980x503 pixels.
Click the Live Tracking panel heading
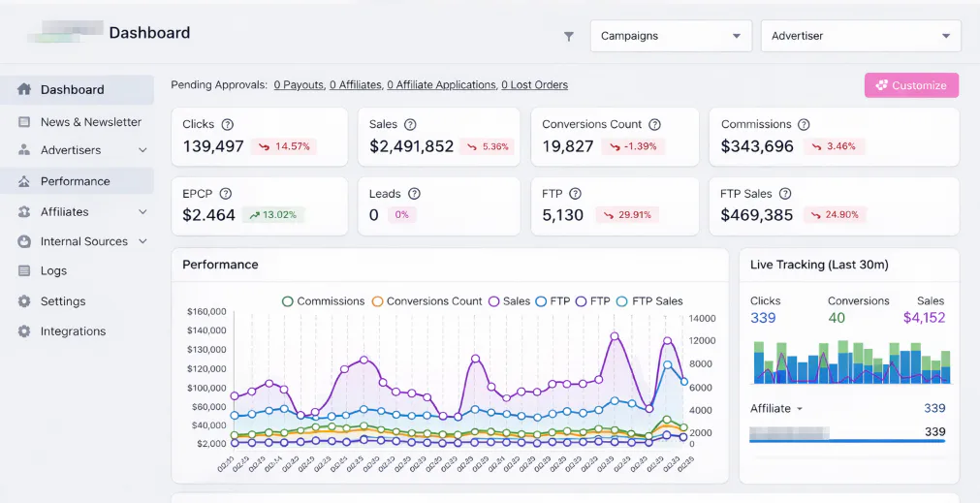pos(819,265)
